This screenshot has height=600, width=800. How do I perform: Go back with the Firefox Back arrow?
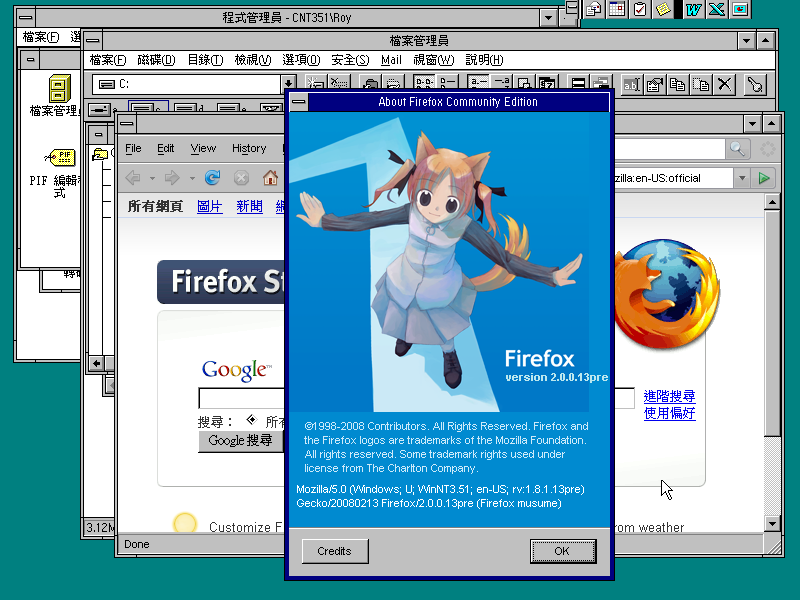click(132, 178)
